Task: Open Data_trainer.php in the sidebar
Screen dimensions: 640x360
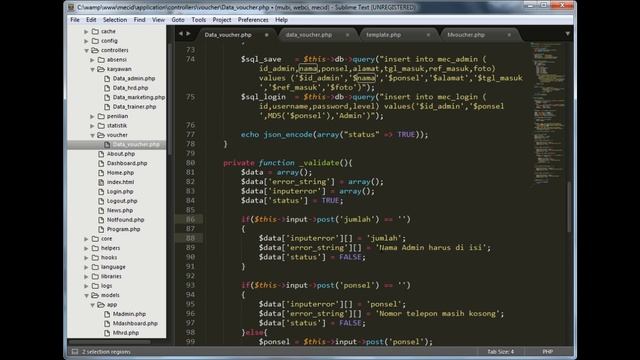Action: point(134,107)
